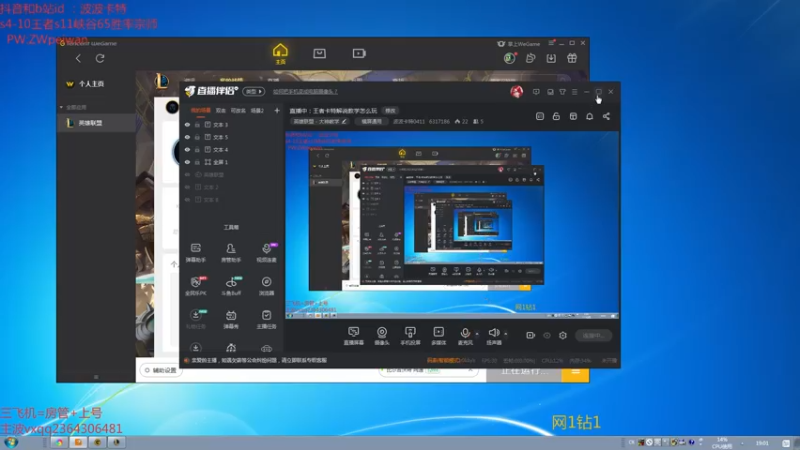Viewport: 800px width, 450px height.
Task: Open the 斗鱼Buff tool
Action: click(231, 286)
